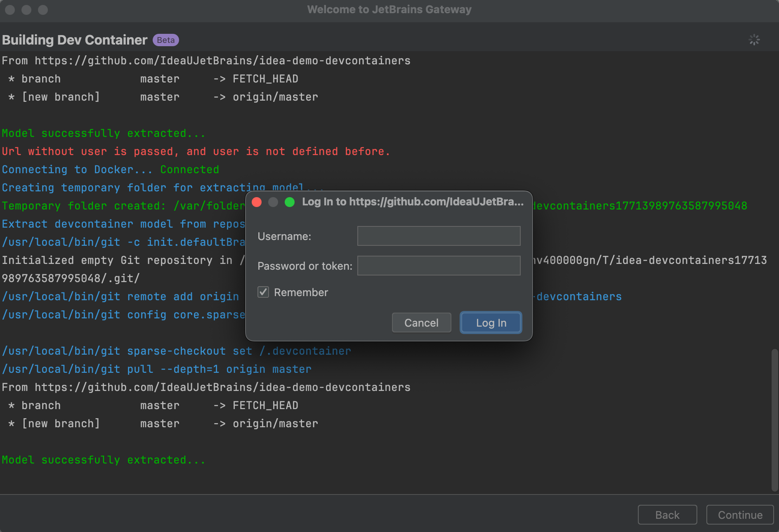The height and width of the screenshot is (532, 779).
Task: Enable Remember for GitHub credentials
Action: pyautogui.click(x=263, y=292)
